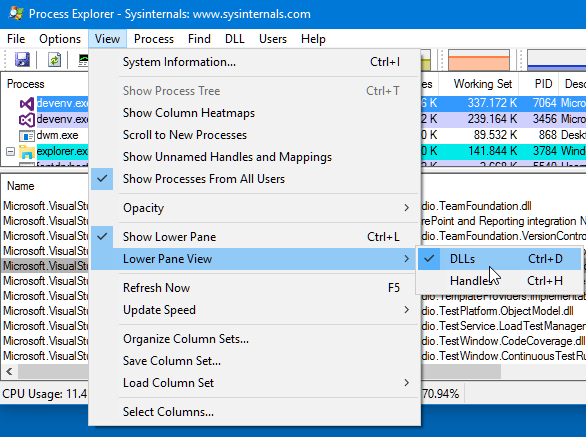
Task: Close the View menu
Action: [x=107, y=39]
